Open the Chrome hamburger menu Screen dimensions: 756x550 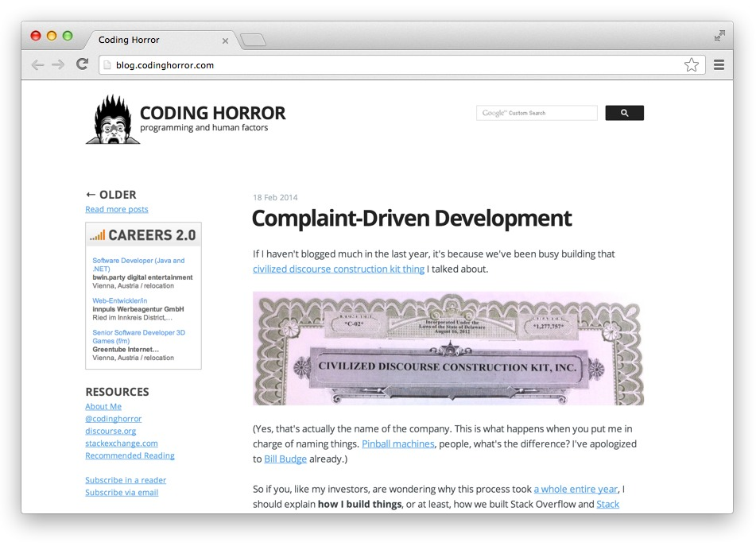coord(719,64)
